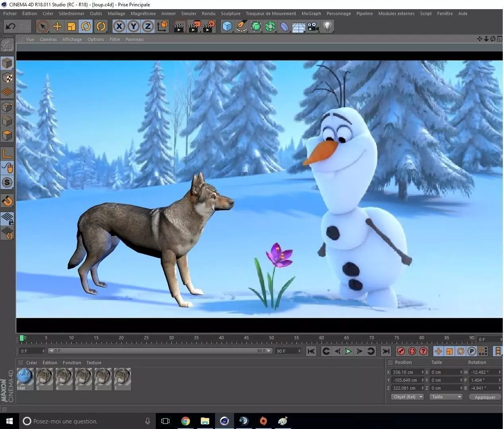This screenshot has height=429, width=504.
Task: Toggle scale keyframing in timeline bar
Action: pos(449,351)
